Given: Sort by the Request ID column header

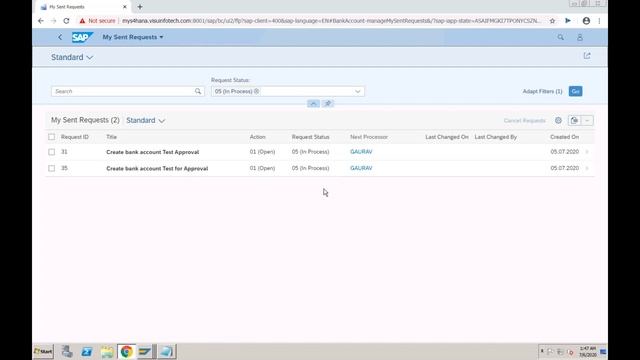Looking at the screenshot, I should click(x=75, y=137).
